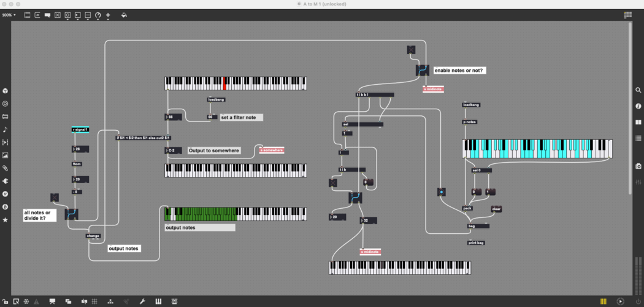Click the '66' message under loadbang
Image resolution: width=644 pixels, height=307 pixels.
tap(212, 117)
